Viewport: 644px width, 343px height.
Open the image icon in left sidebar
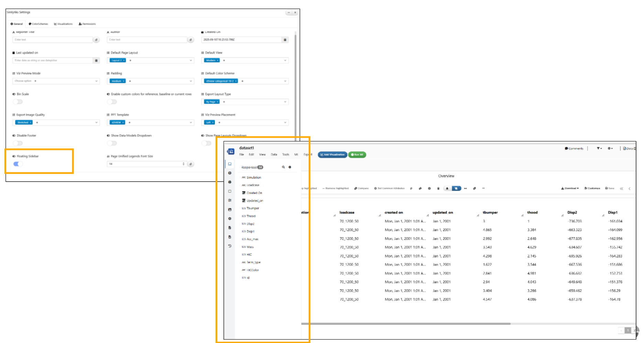coord(230,210)
